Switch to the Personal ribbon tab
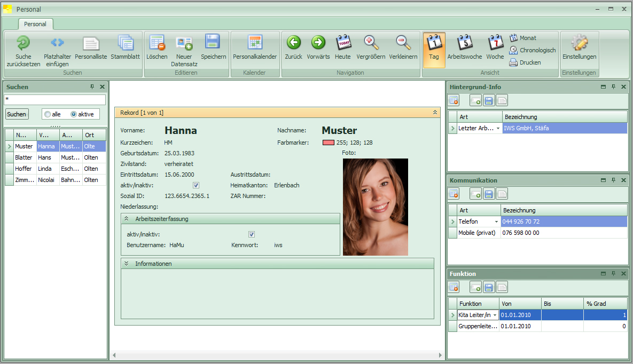This screenshot has width=633, height=364. [35, 24]
